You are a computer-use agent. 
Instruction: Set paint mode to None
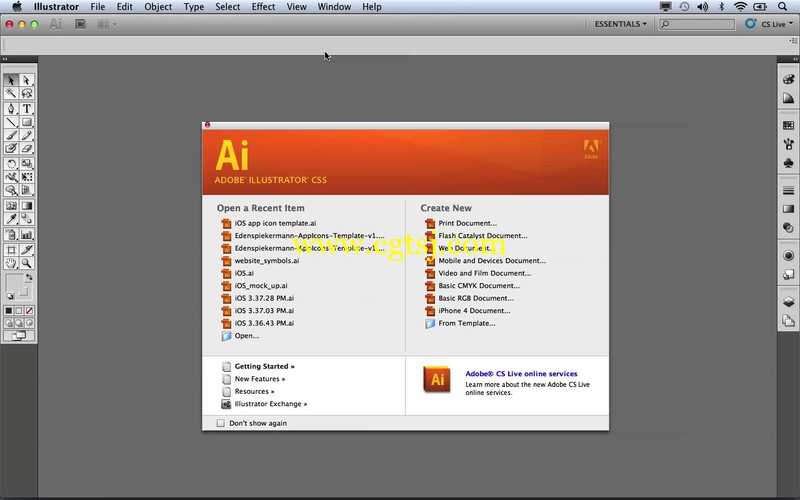click(x=30, y=310)
